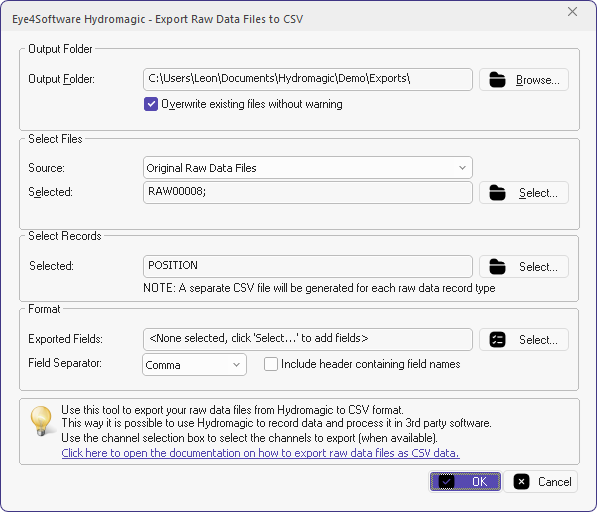Viewport: 597px width, 512px height.
Task: Click the 'Exported Fields:' label
Action: click(65, 339)
